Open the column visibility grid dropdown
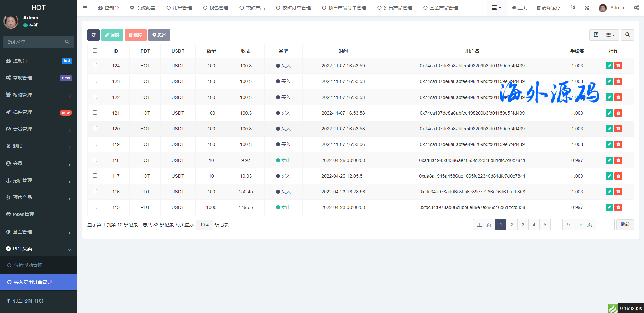Screen dimensions: 644x313 point(610,35)
